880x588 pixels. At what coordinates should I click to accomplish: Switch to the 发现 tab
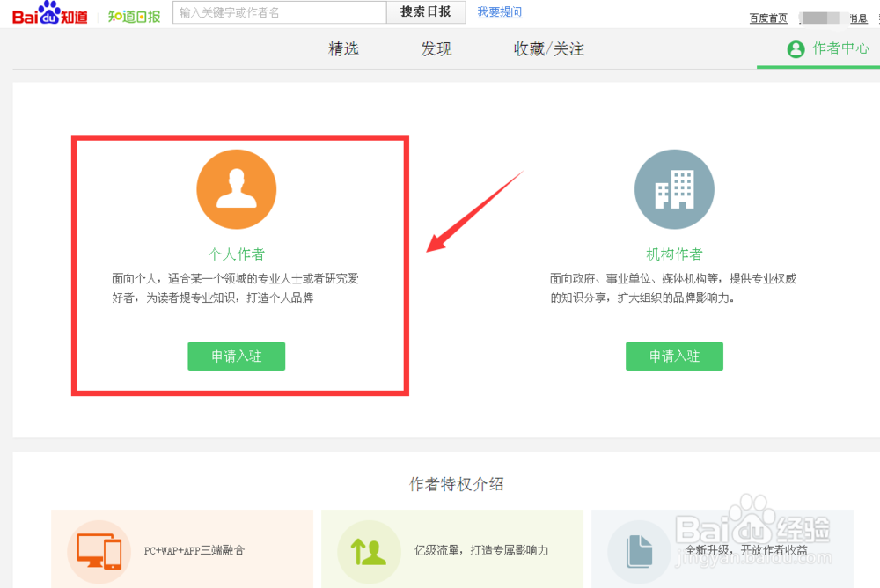pos(436,49)
